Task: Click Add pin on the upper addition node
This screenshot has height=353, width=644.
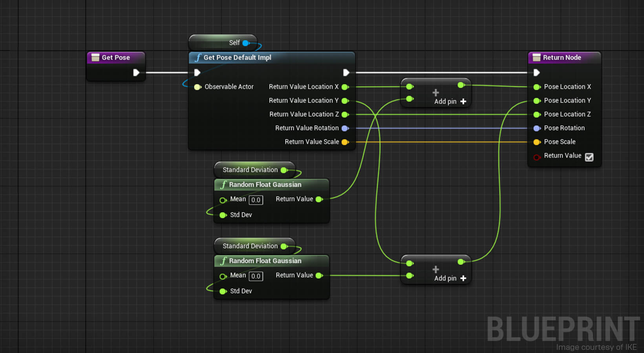Action: [x=445, y=101]
